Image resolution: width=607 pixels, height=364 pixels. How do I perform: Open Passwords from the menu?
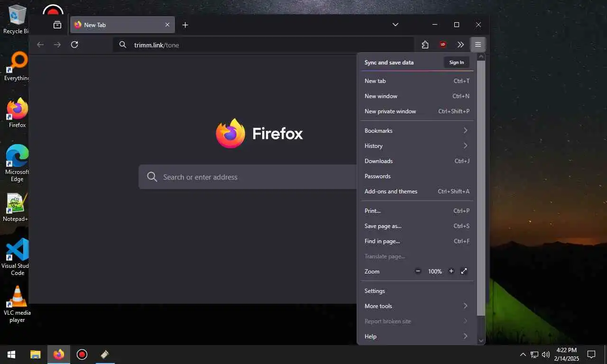[x=417, y=176]
